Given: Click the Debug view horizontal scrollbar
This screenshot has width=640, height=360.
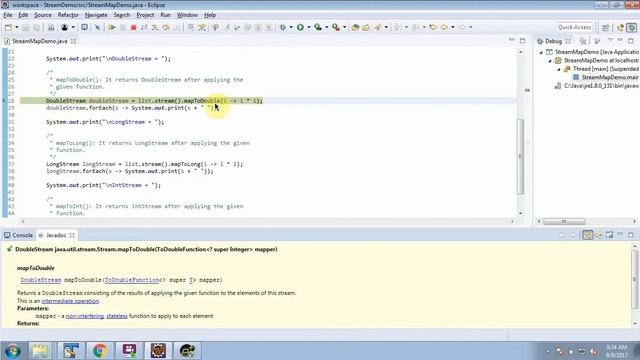Looking at the screenshot, I should tap(564, 221).
